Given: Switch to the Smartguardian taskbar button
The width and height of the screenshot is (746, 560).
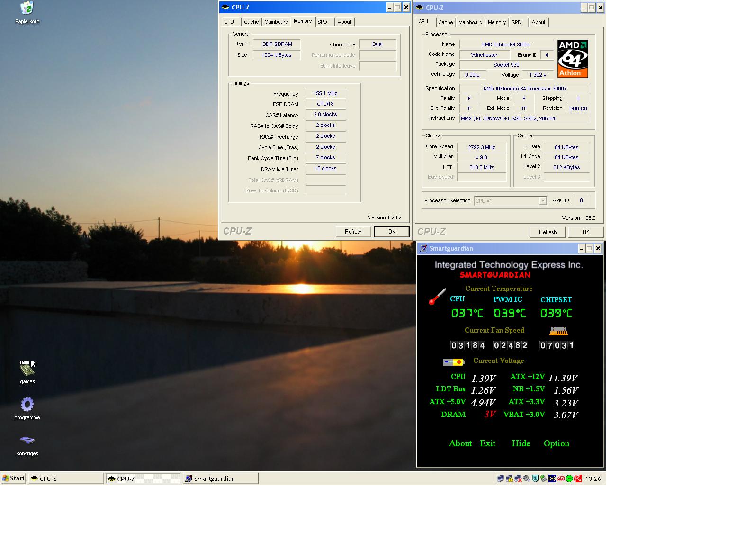Looking at the screenshot, I should 220,479.
